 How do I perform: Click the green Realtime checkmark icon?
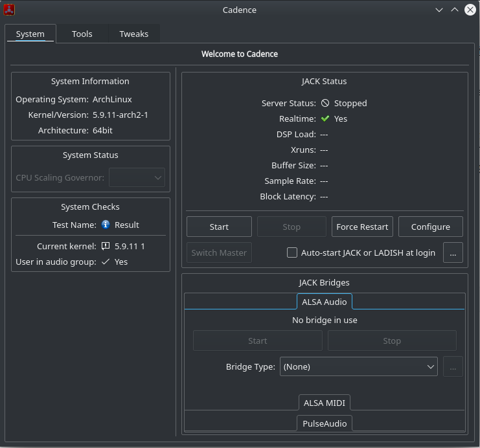coord(325,118)
